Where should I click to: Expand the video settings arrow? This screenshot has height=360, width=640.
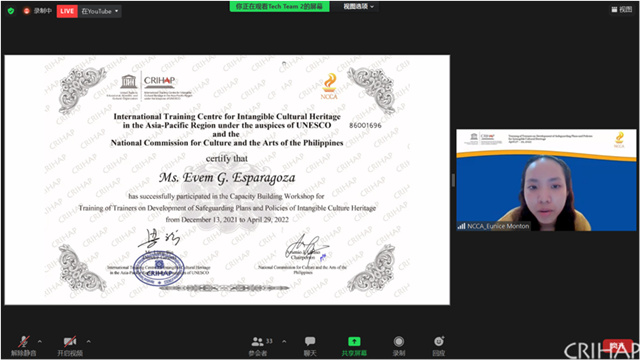[x=89, y=341]
